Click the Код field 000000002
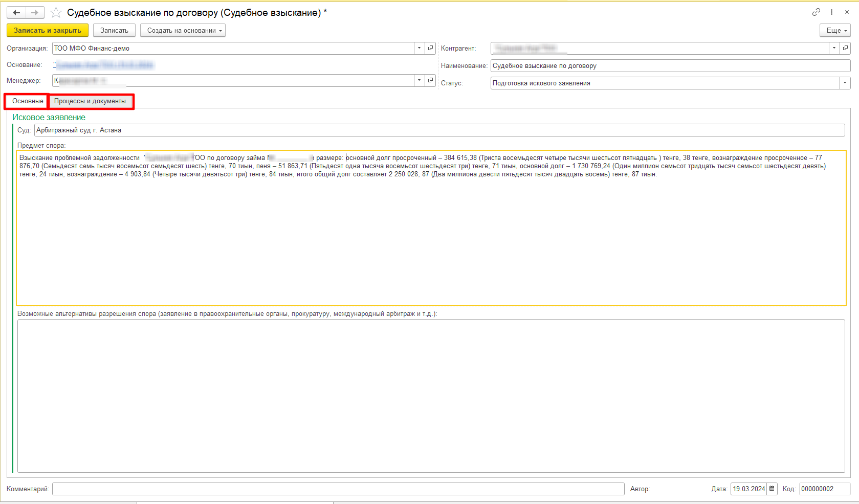Image resolution: width=859 pixels, height=504 pixels. point(825,489)
